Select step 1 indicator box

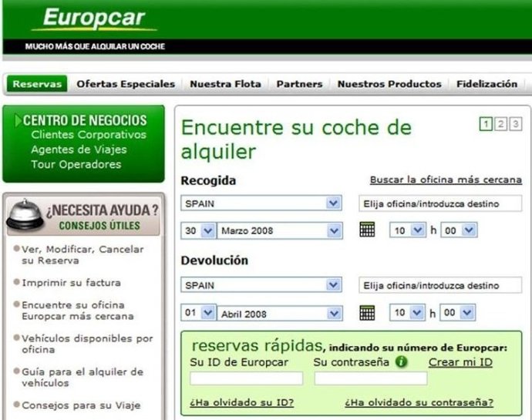pyautogui.click(x=486, y=124)
